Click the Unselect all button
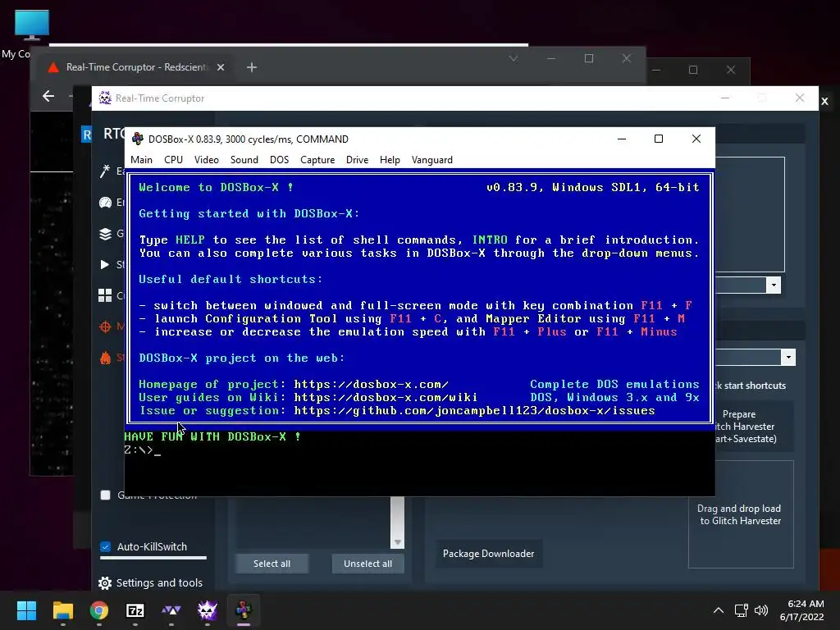Screen dimensions: 840x630 point(368,564)
